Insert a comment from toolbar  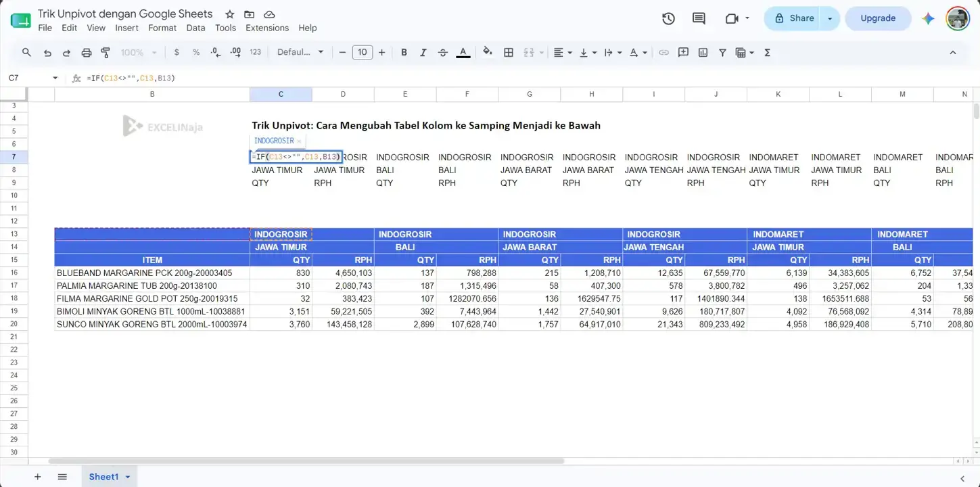pyautogui.click(x=683, y=52)
